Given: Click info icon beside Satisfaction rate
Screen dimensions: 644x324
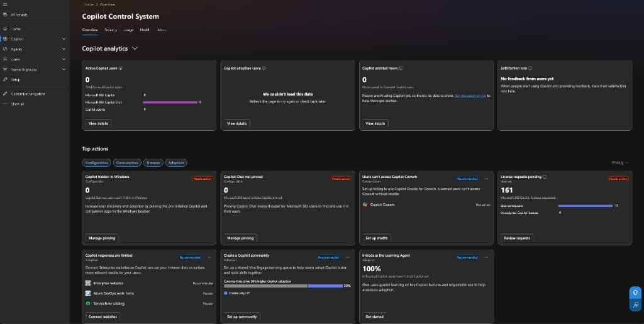Looking at the screenshot, I should 530,68.
